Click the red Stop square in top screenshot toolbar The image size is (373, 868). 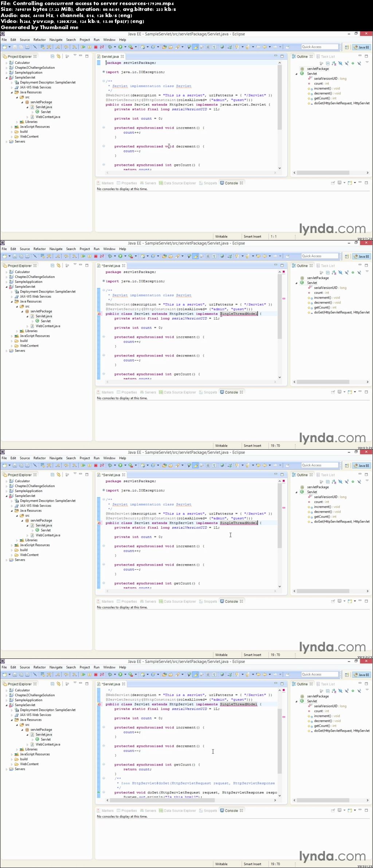point(96,47)
